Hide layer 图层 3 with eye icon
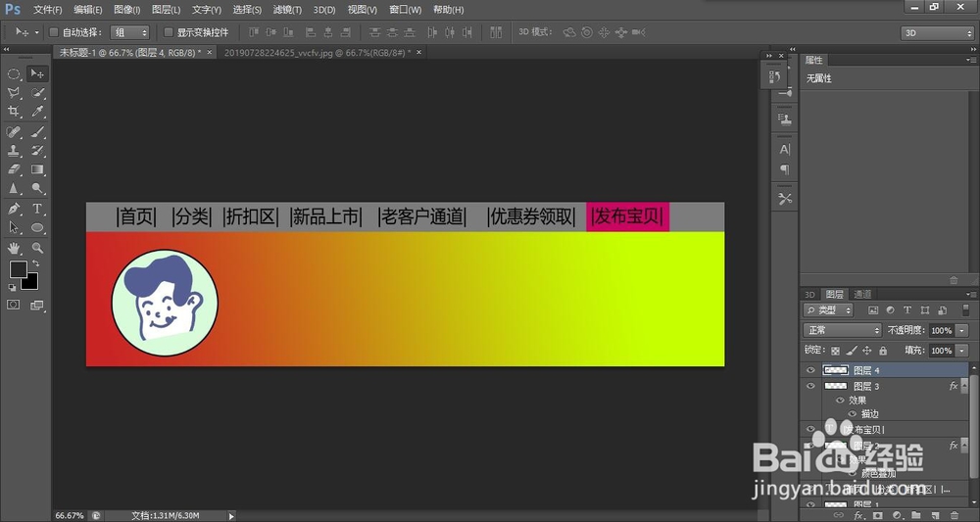Screen dimensions: 980x522 (810, 387)
